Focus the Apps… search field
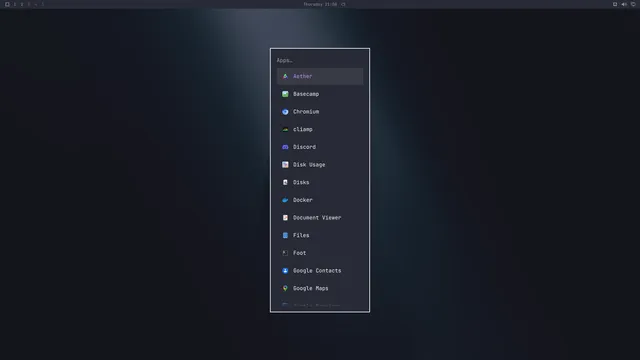This screenshot has height=360, width=640. [320, 60]
